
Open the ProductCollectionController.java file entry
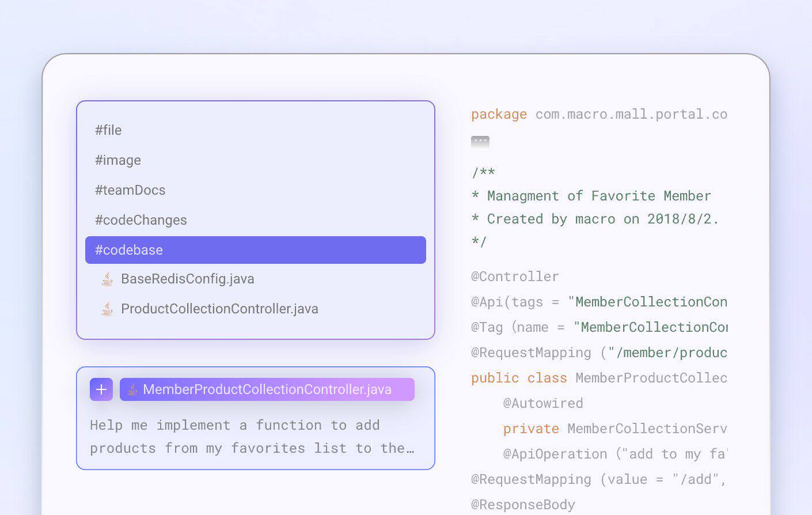click(x=220, y=309)
